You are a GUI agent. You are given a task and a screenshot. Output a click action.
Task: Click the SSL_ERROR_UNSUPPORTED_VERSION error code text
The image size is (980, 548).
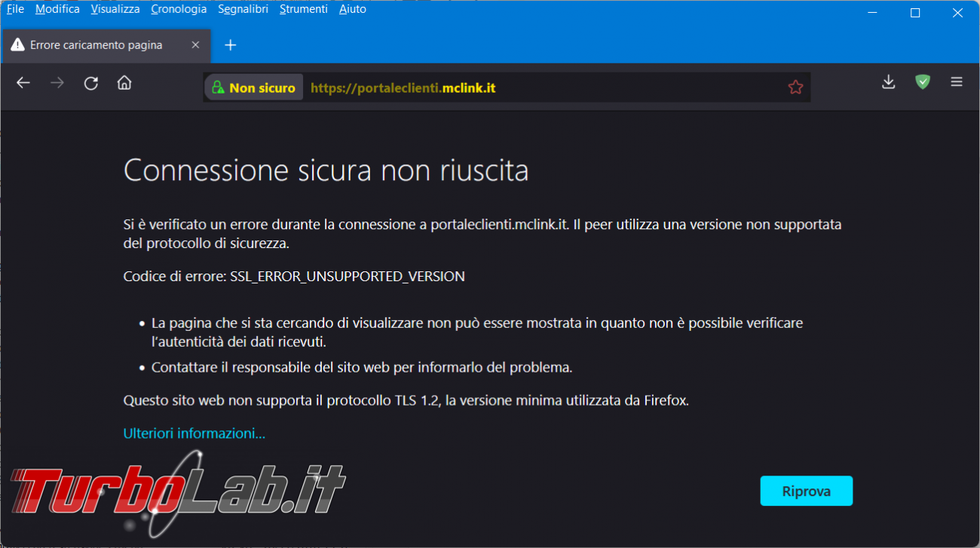pyautogui.click(x=347, y=277)
